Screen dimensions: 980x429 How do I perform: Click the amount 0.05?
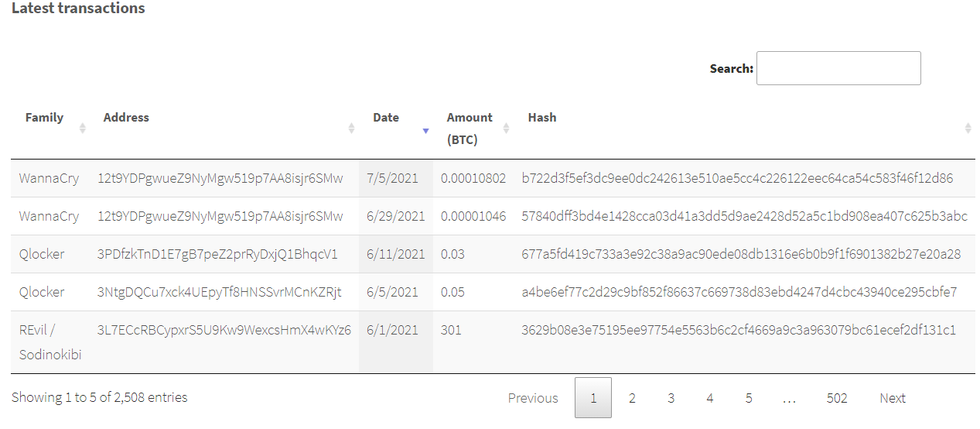pyautogui.click(x=454, y=292)
